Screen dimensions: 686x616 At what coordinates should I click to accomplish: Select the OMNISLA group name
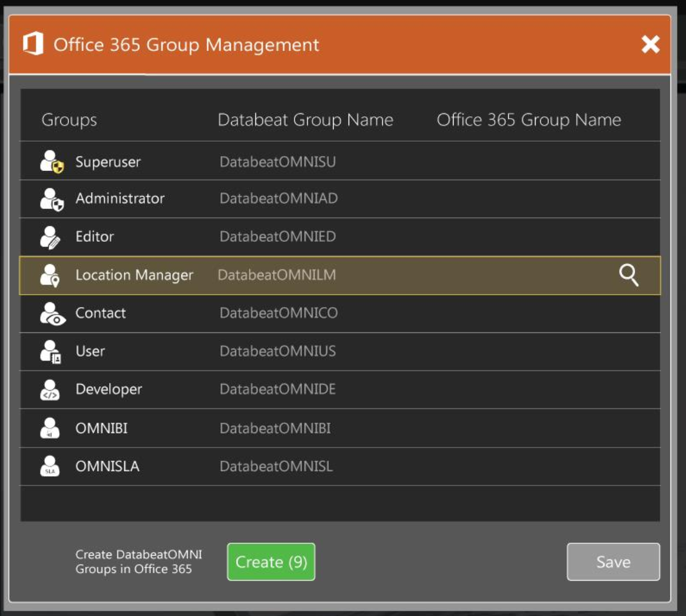coord(107,466)
